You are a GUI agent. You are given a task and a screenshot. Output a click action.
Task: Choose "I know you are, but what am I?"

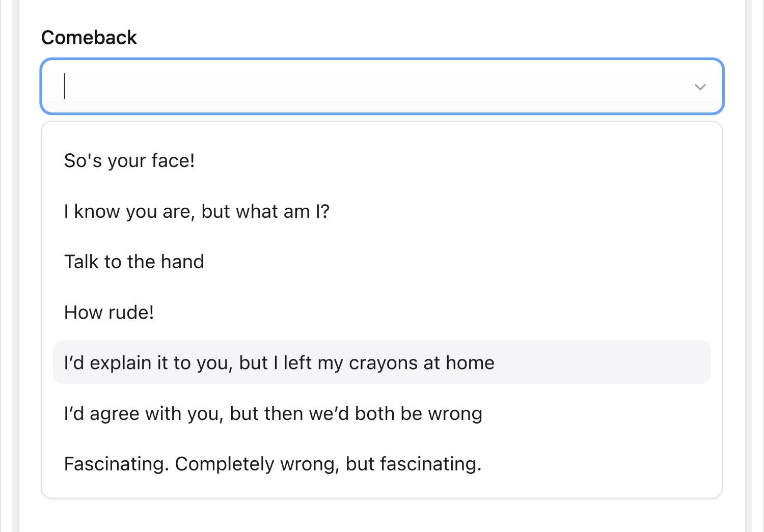click(197, 211)
